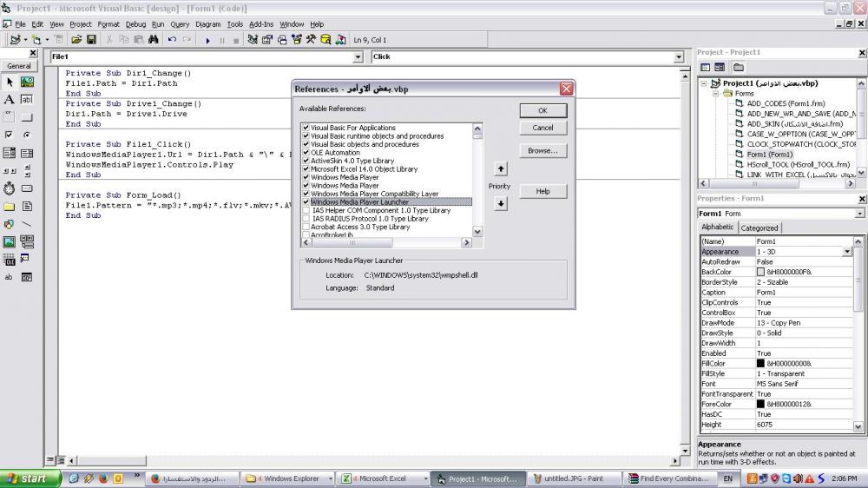Open the Add Project dropdown arrow
Image resolution: width=868 pixels, height=488 pixels.
pos(25,40)
